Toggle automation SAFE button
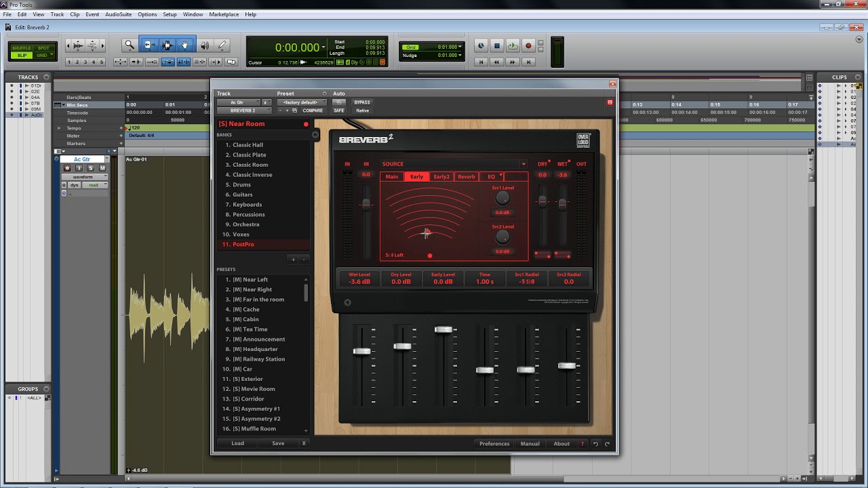 tap(339, 110)
